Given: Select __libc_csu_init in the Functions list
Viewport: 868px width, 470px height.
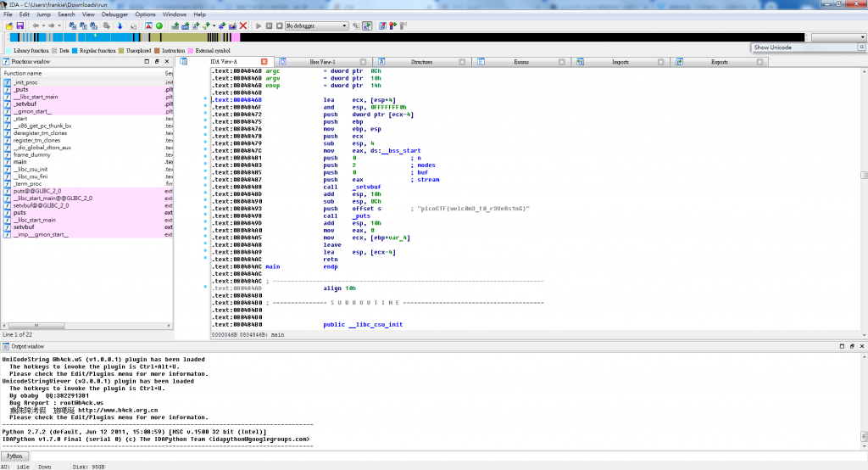Looking at the screenshot, I should coord(31,169).
